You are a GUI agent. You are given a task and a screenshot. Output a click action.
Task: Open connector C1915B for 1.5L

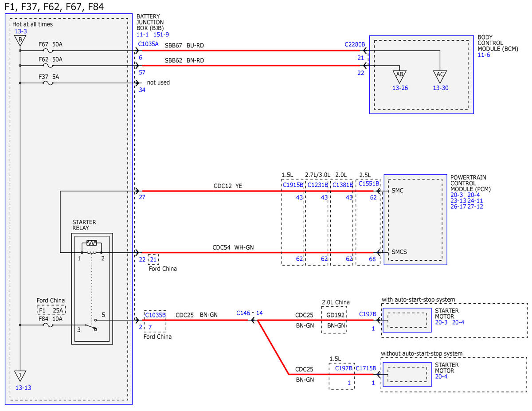click(293, 184)
